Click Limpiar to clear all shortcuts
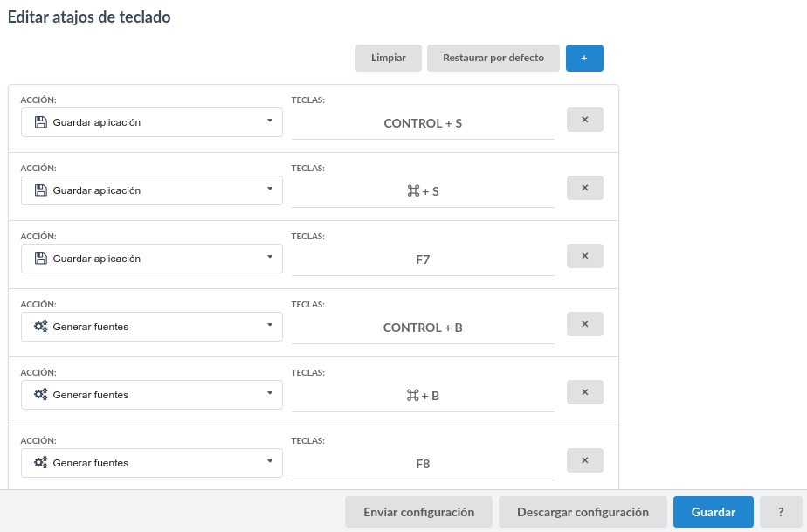Image resolution: width=807 pixels, height=532 pixels. tap(388, 58)
